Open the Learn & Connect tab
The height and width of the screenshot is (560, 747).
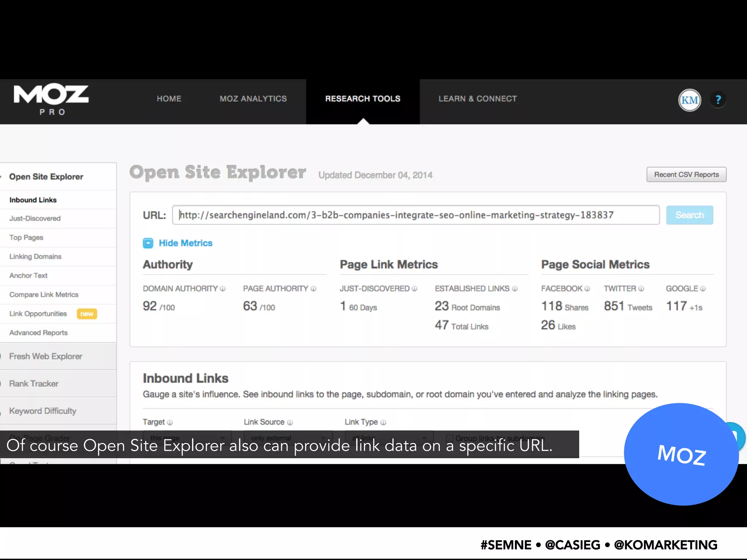tap(477, 99)
